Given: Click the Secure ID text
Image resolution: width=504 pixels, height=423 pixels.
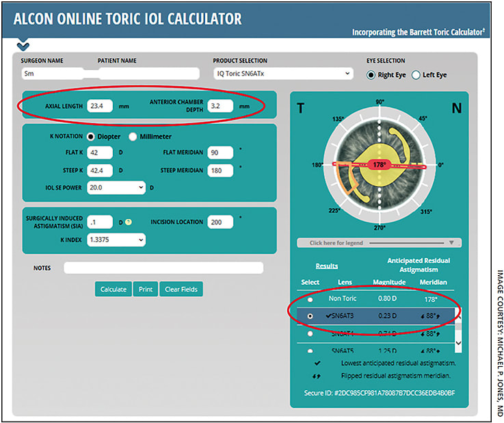Looking at the screenshot, I should pos(380,393).
